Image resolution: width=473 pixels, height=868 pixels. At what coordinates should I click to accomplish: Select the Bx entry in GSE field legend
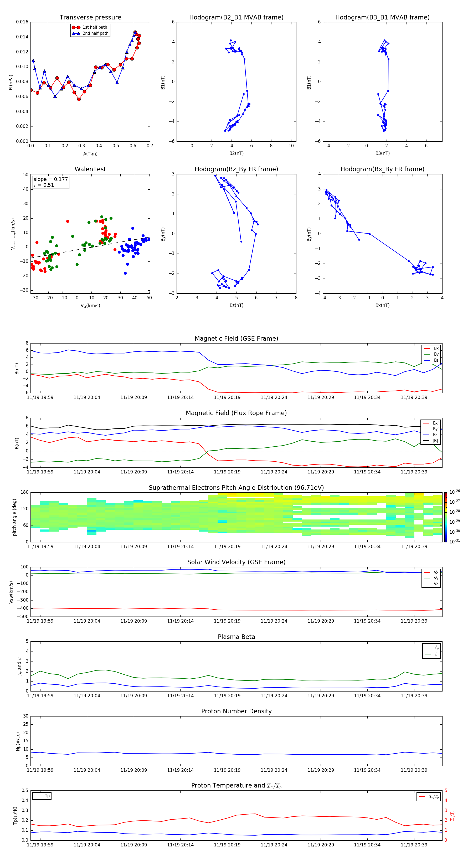tap(431, 349)
